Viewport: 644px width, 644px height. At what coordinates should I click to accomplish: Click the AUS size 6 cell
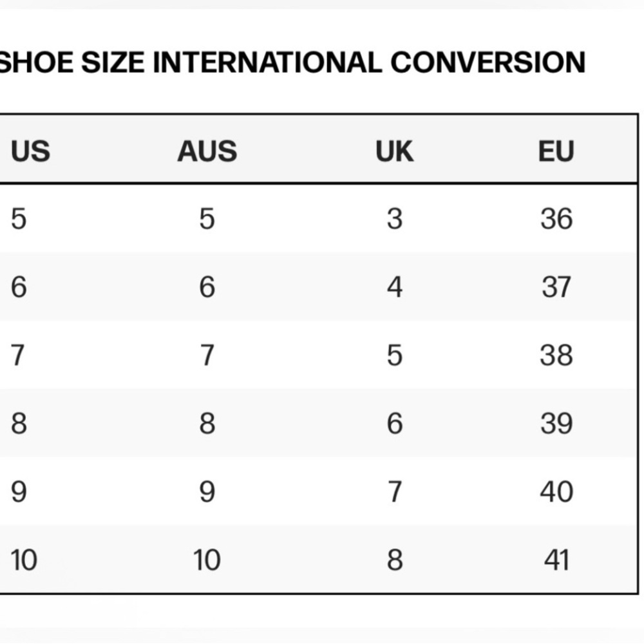(207, 287)
